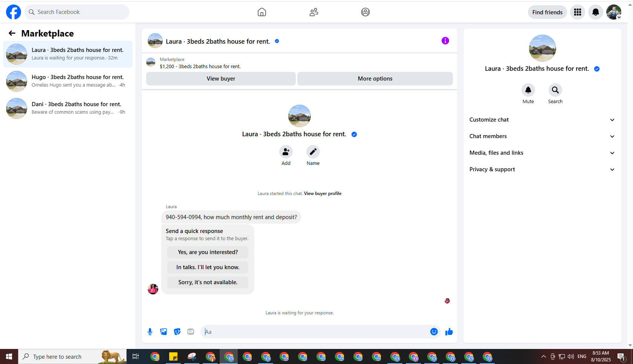
Task: Click the Search Facebook field
Action: [x=77, y=12]
